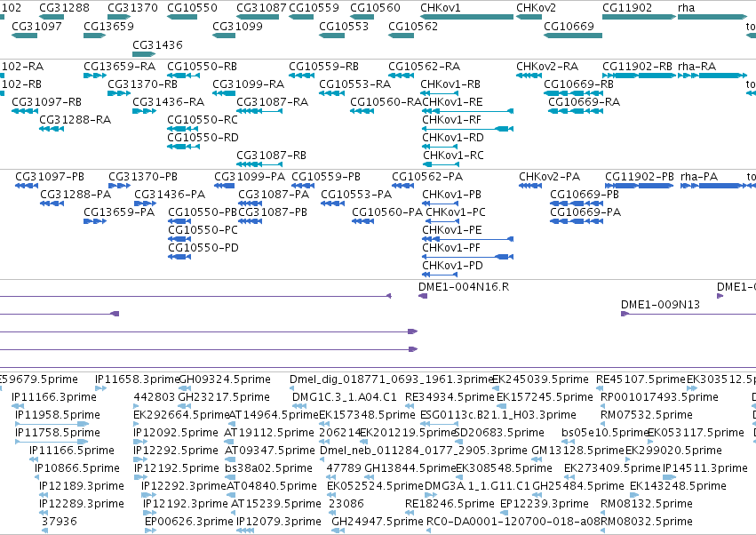Click the CG31370-RB transcript label
Screen dimensions: 756x535
143,84
